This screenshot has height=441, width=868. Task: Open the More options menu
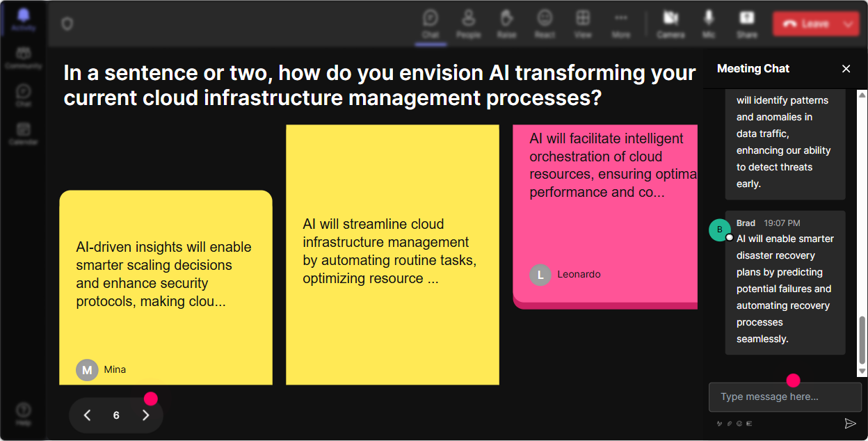point(621,24)
